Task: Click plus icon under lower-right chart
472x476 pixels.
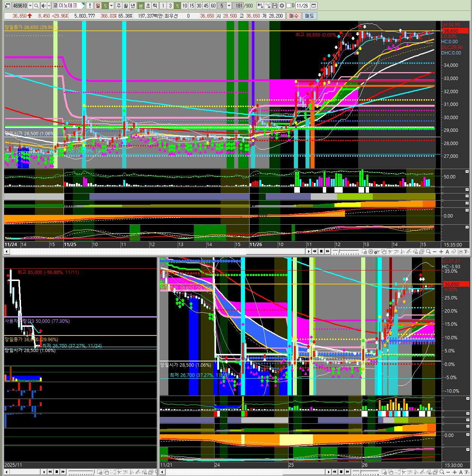Action: click(455, 472)
